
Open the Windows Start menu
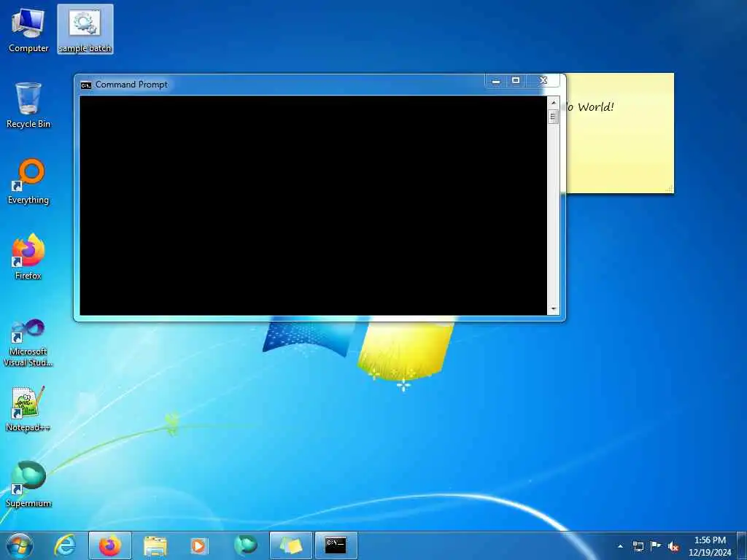20,545
